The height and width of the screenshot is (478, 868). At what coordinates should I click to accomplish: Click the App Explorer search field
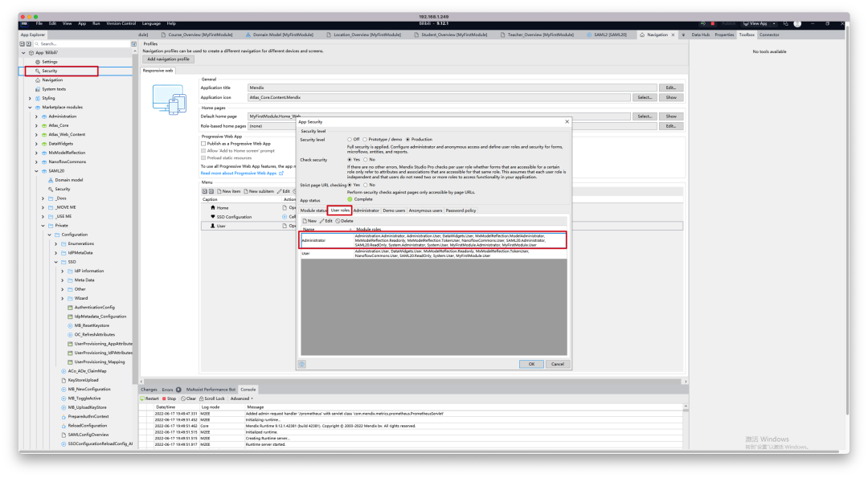pos(83,43)
